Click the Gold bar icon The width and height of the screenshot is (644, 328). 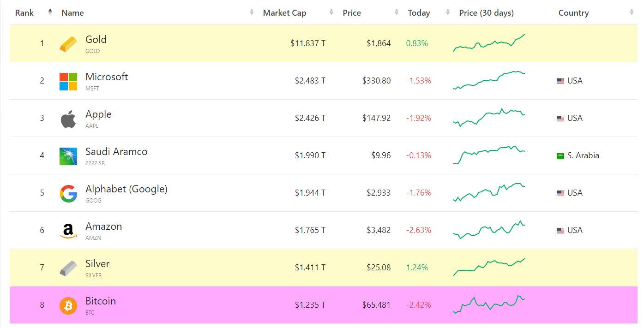pos(68,44)
